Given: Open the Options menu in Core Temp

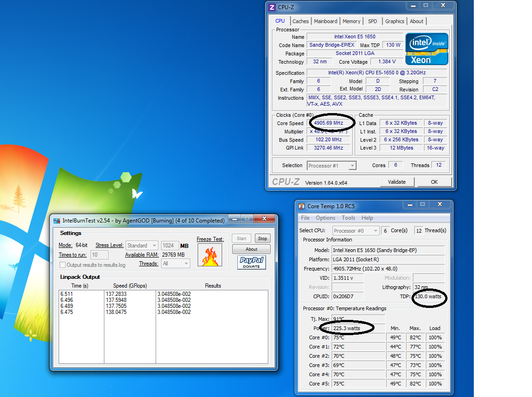Looking at the screenshot, I should [326, 218].
